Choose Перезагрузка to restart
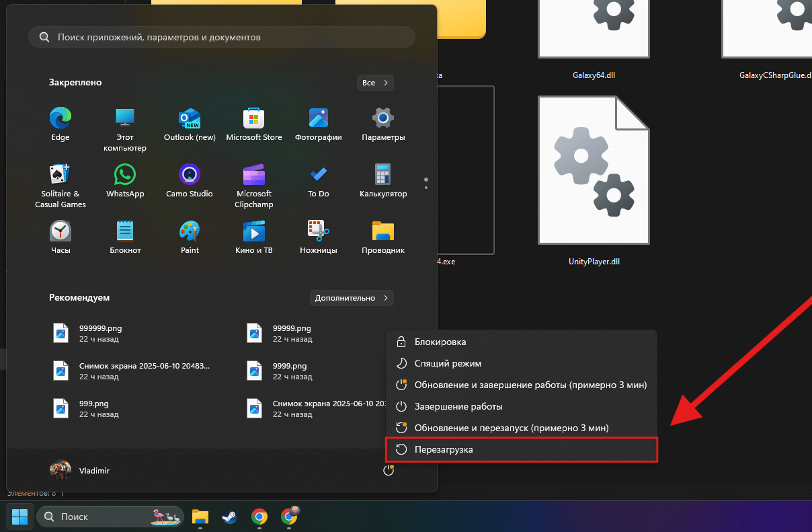The image size is (812, 532). click(522, 449)
